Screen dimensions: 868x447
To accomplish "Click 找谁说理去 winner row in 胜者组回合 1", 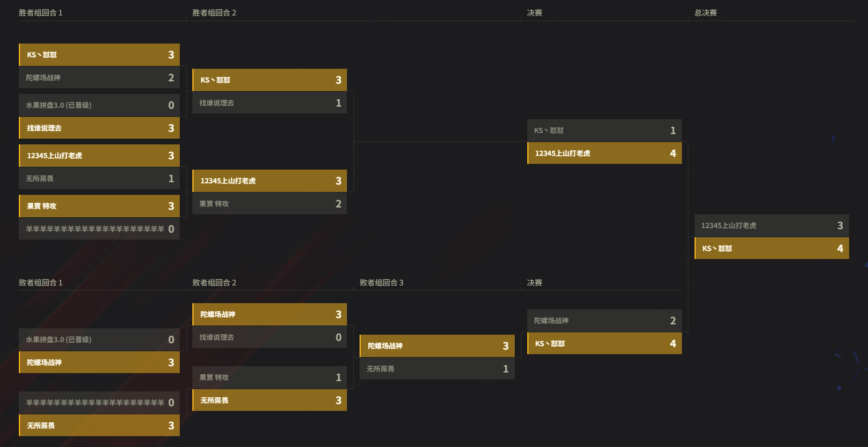I will 99,128.
